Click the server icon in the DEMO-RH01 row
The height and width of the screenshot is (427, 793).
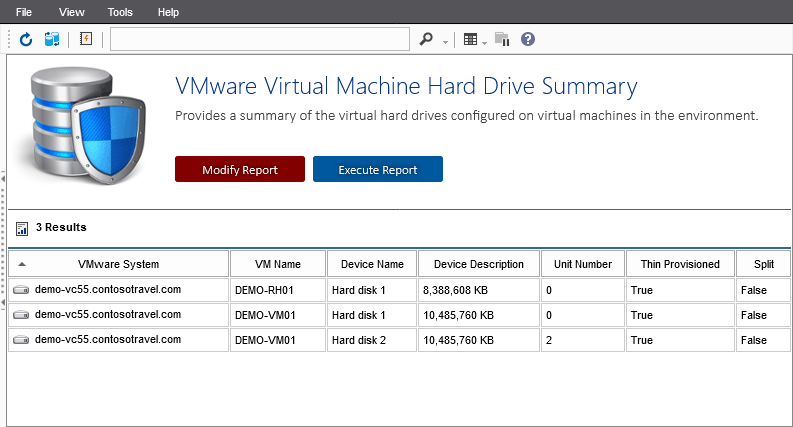21,290
